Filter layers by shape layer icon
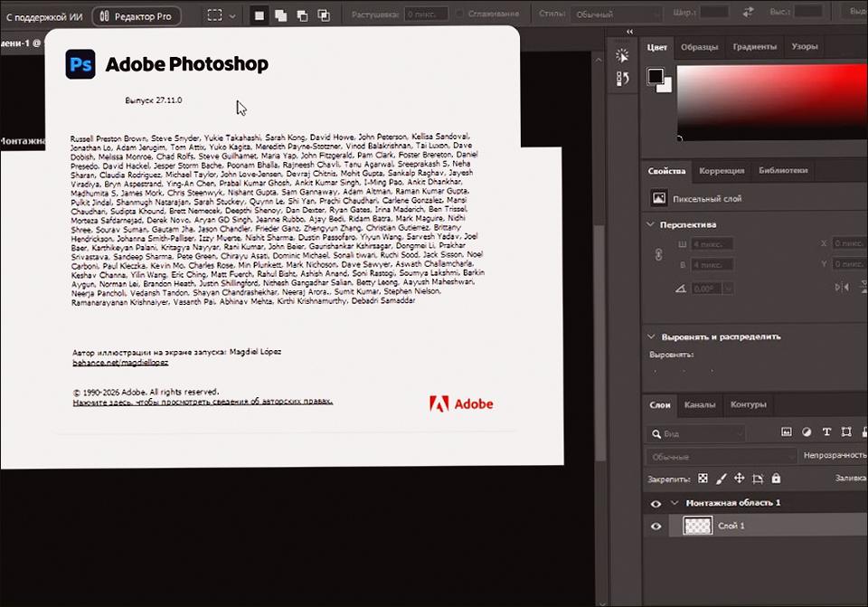The height and width of the screenshot is (607, 868). [x=846, y=432]
